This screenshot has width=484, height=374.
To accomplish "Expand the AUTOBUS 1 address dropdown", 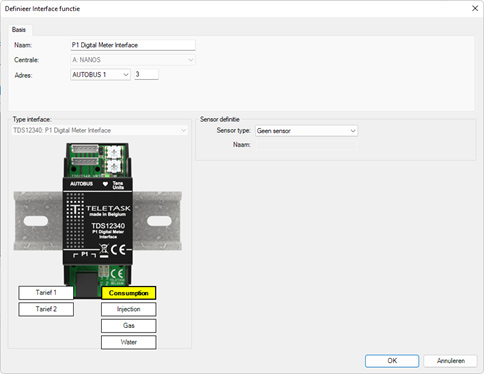I will [100, 75].
